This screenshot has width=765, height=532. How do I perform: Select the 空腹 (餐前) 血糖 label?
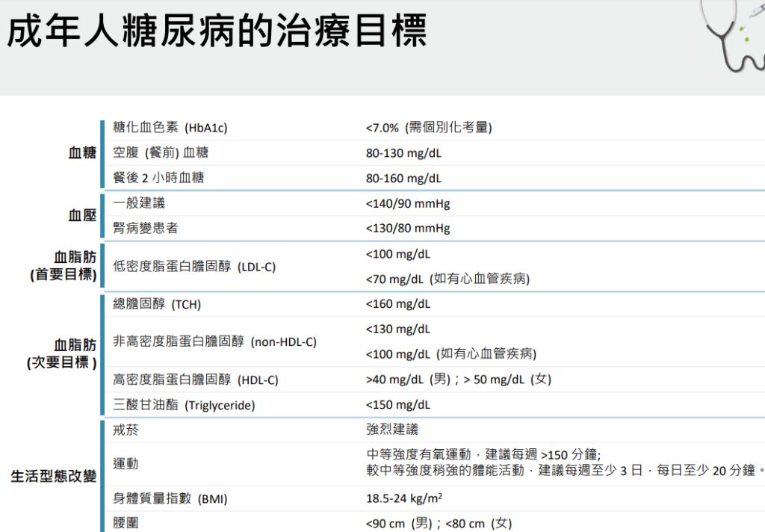(x=161, y=153)
